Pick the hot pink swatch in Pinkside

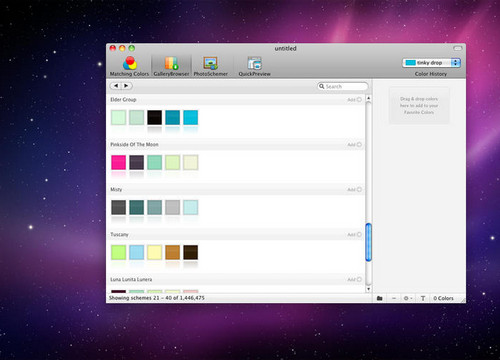pos(118,163)
